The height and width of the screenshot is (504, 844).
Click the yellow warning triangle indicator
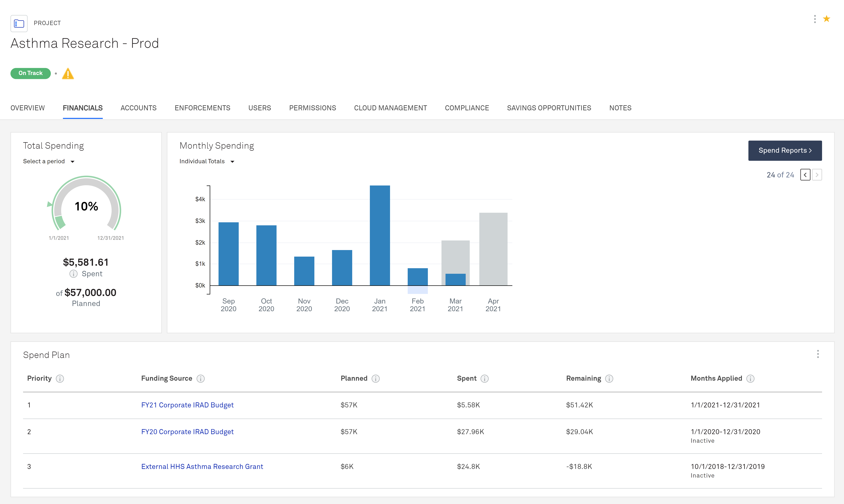pos(68,73)
